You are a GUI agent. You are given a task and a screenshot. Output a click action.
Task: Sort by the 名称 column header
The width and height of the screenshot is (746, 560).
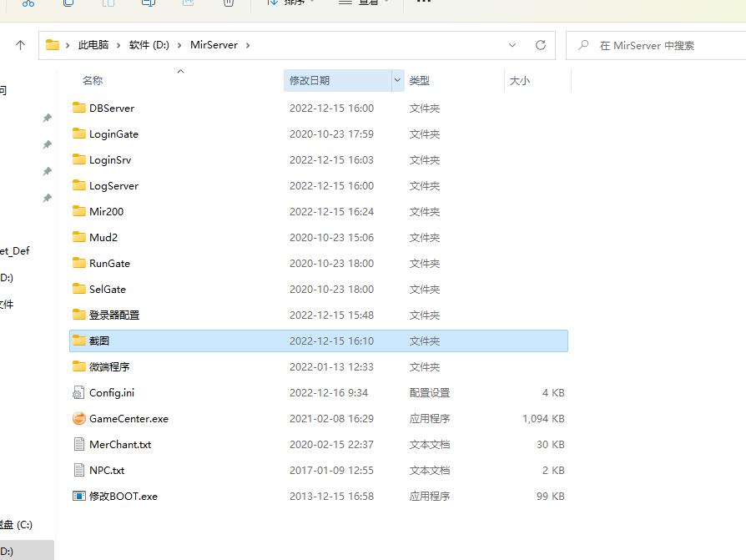(x=93, y=80)
